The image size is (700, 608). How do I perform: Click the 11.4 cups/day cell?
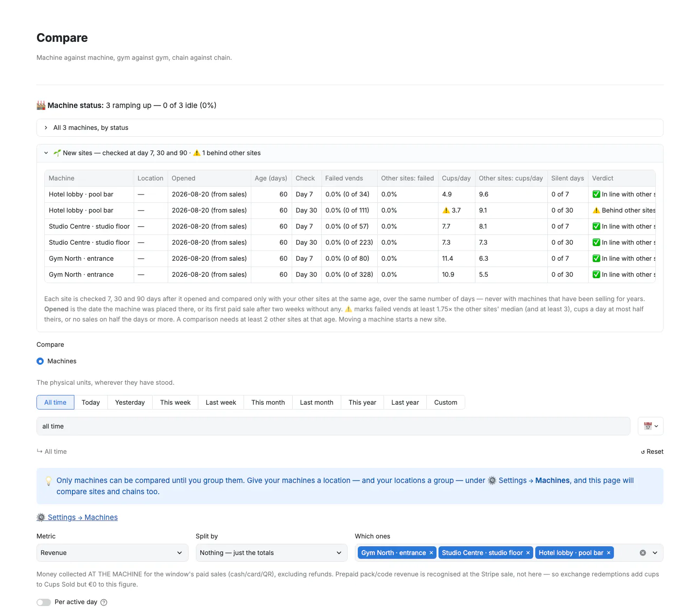(456, 259)
